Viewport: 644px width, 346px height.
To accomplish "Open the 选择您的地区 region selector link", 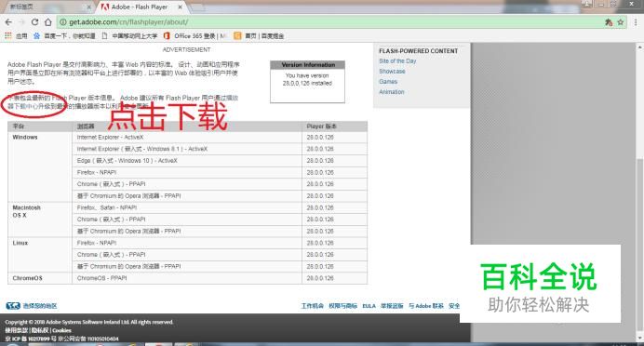I will [40, 306].
